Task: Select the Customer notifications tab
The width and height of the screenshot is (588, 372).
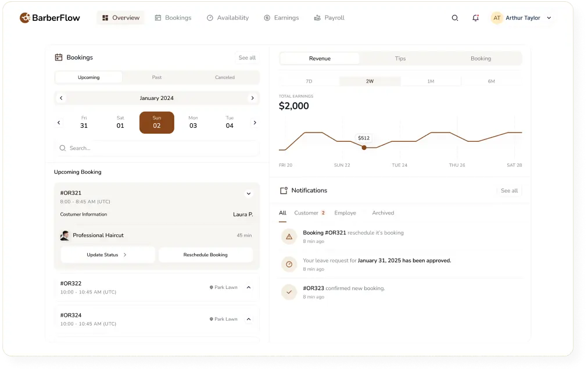Action: [x=306, y=213]
